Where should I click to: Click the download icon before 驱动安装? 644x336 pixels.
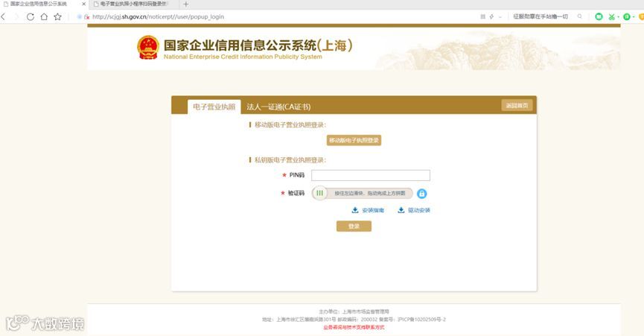tap(401, 210)
